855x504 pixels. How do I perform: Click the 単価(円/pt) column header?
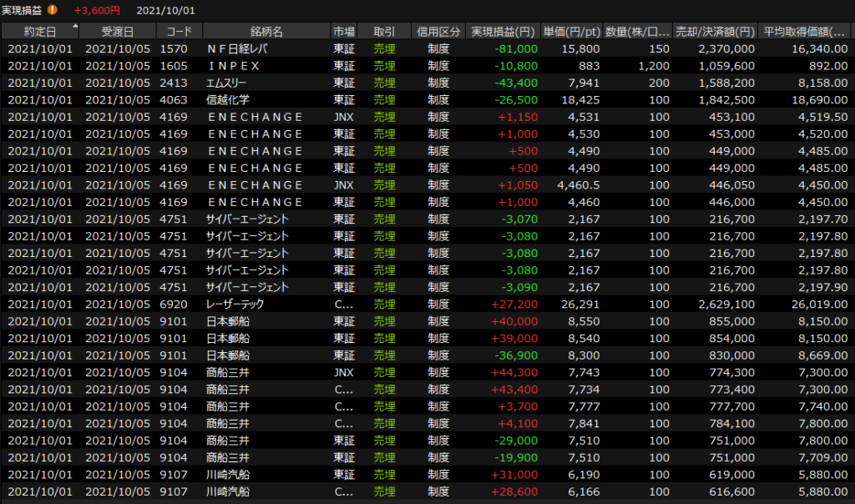coord(570,32)
